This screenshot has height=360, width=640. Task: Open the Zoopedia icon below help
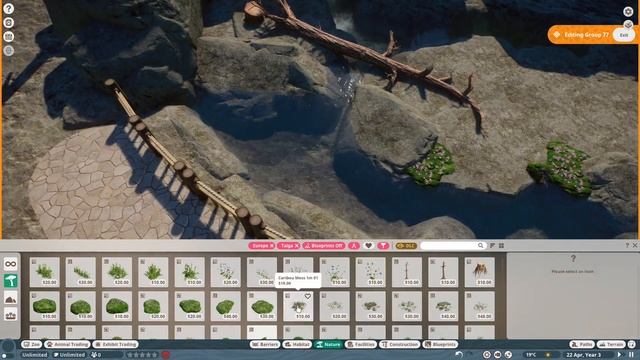point(9,22)
